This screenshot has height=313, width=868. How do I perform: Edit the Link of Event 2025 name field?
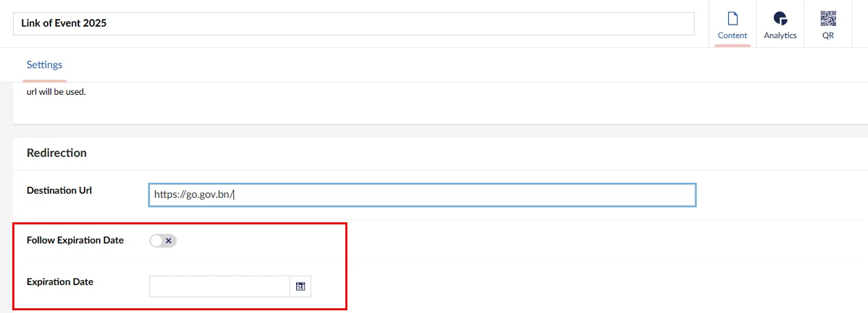tap(353, 23)
